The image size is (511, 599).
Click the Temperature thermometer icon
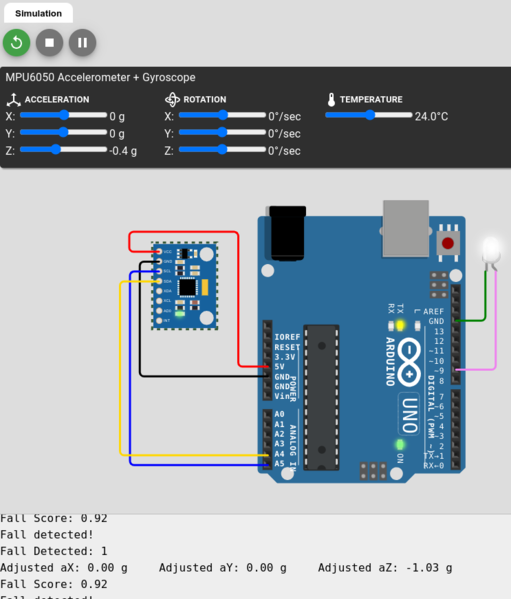(331, 100)
